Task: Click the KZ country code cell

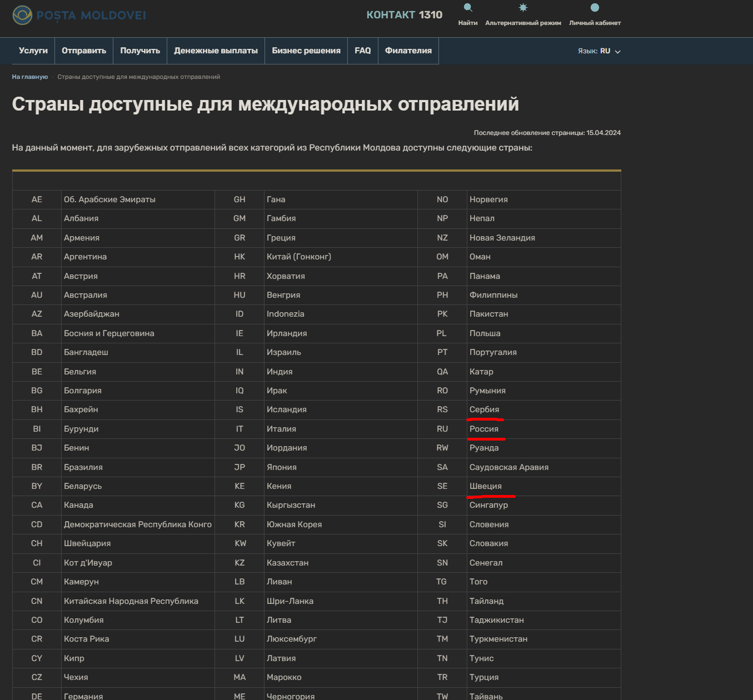Action: coord(240,563)
